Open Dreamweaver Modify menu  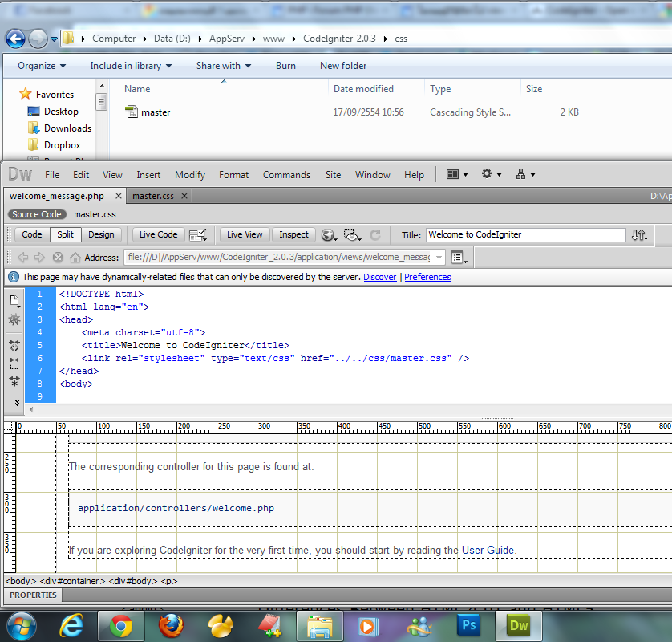pyautogui.click(x=190, y=175)
